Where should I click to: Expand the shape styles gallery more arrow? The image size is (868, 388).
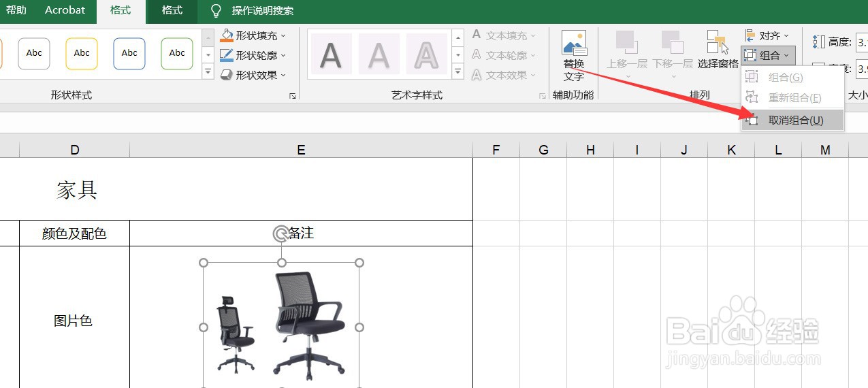pos(208,71)
